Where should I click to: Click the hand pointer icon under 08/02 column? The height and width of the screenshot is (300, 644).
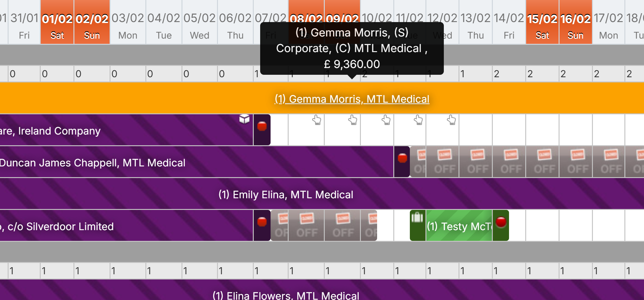tap(317, 120)
